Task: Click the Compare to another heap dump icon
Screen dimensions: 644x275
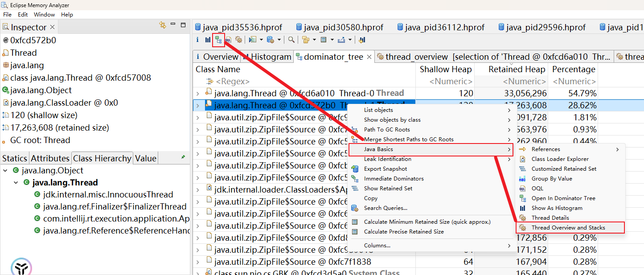Action: 362,40
